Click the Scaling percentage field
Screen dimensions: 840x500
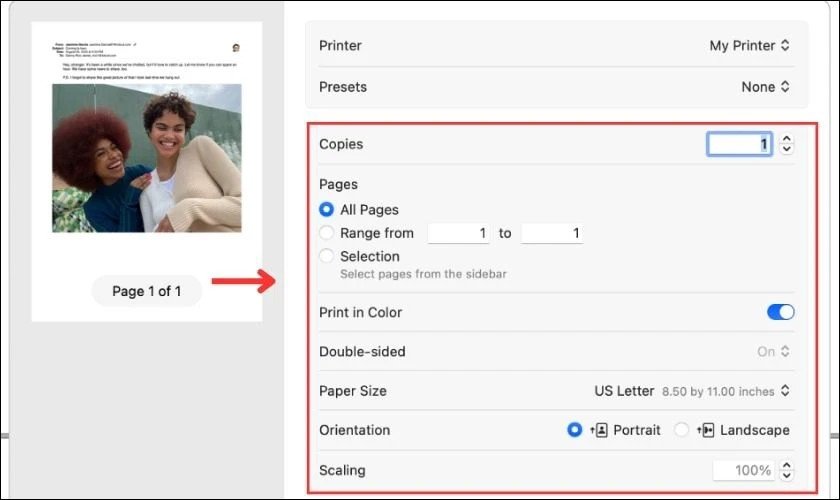click(743, 470)
